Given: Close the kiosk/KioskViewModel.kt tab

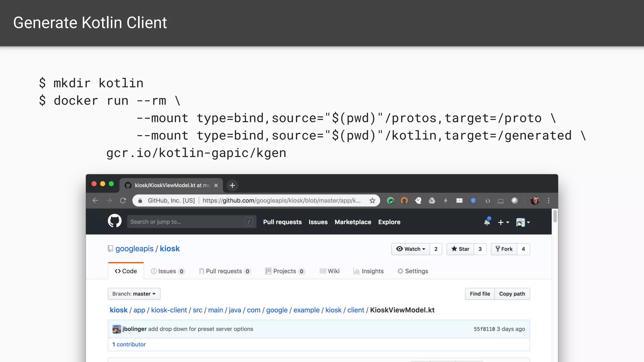Looking at the screenshot, I should 216,185.
